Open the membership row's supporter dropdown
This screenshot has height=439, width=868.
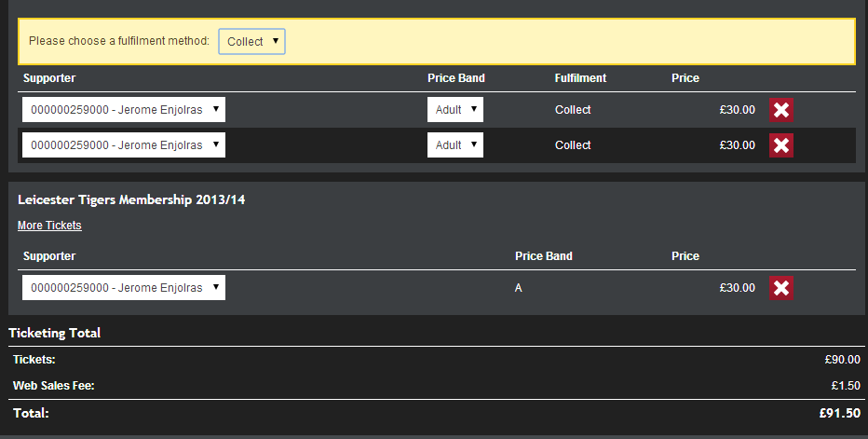[x=124, y=288]
